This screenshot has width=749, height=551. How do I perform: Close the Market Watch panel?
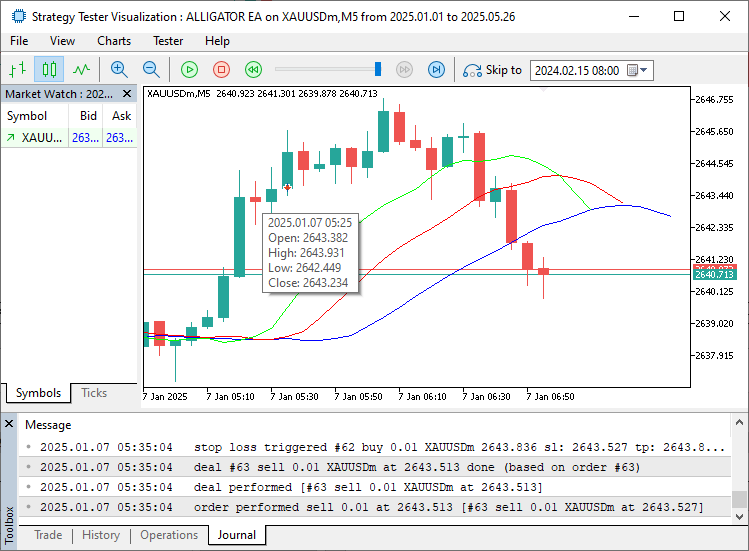pos(127,93)
